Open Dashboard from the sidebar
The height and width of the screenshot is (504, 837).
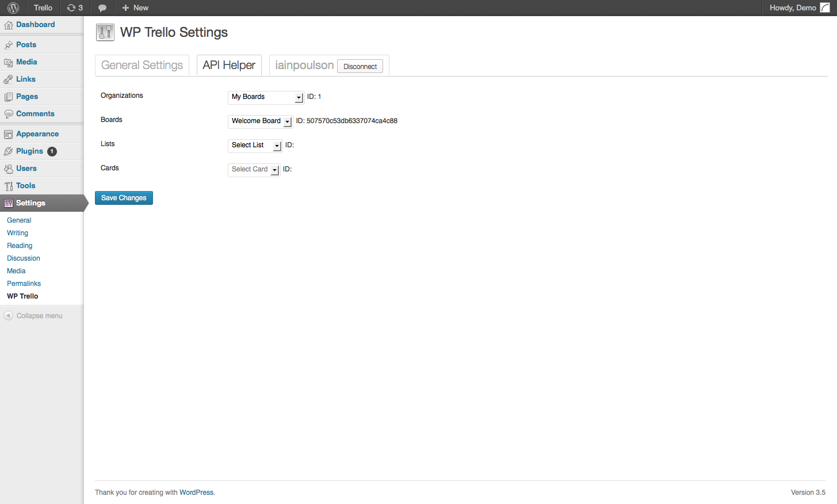pos(36,25)
